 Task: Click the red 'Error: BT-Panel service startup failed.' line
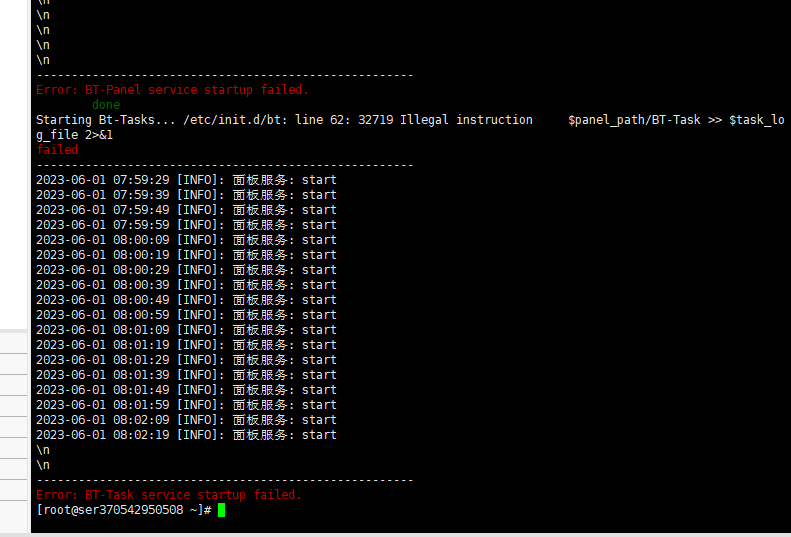(x=172, y=90)
